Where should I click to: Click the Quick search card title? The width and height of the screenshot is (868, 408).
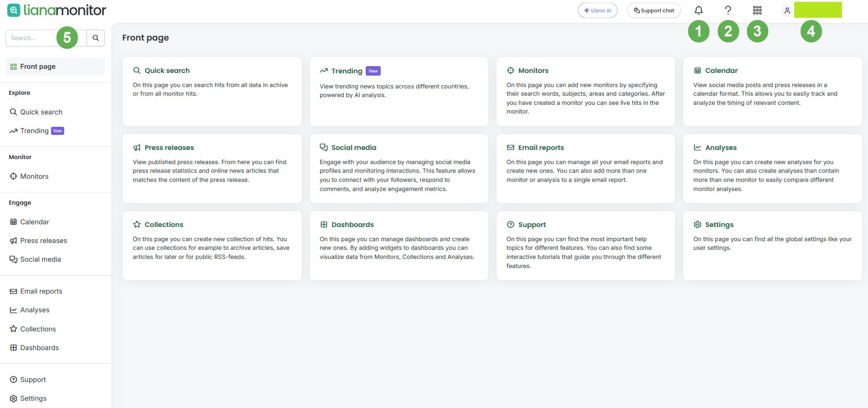click(x=167, y=71)
